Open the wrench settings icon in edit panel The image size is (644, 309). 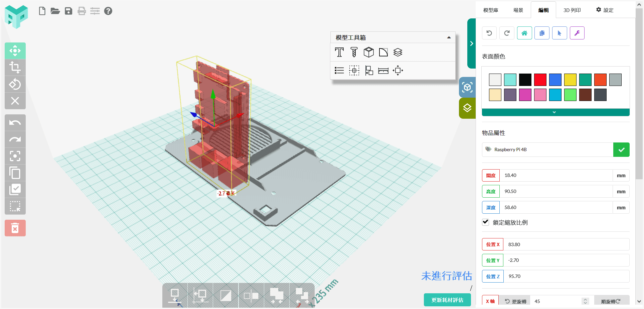577,33
